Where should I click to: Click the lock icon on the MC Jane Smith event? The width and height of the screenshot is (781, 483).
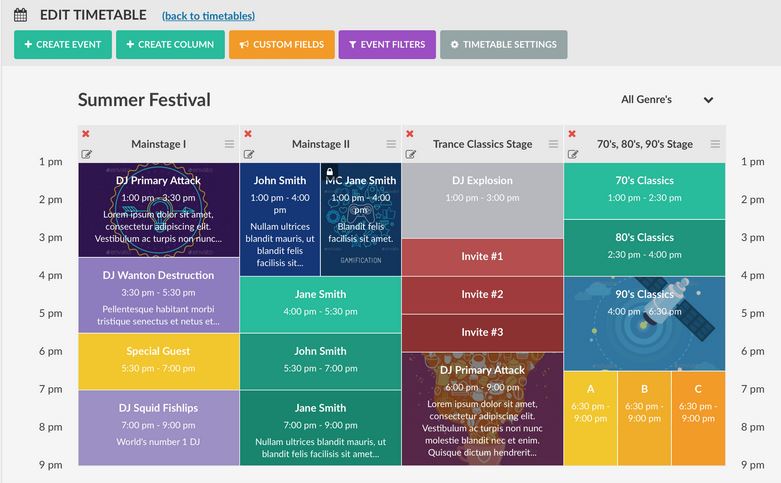pos(330,172)
